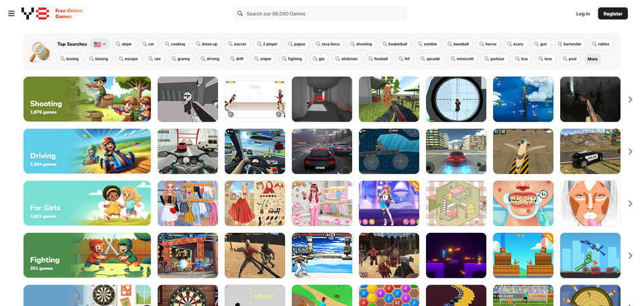Select the 'love' search tag
This screenshot has height=306, width=644.
tap(545, 59)
